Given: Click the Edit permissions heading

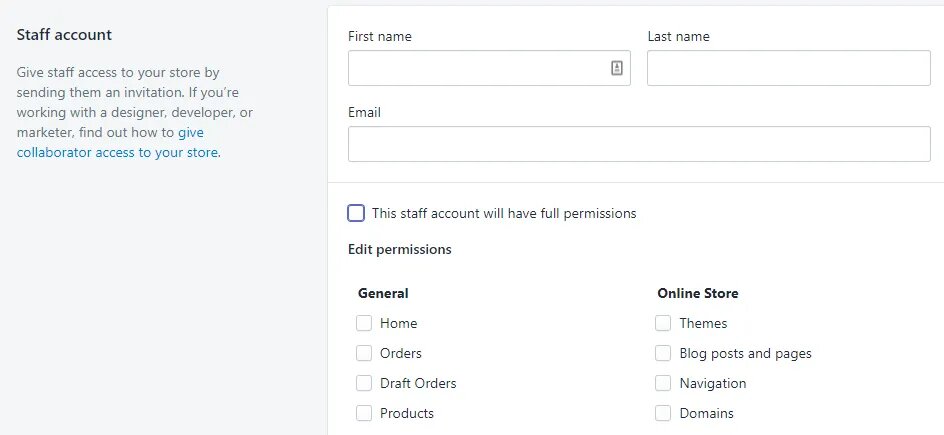Looking at the screenshot, I should pyautogui.click(x=399, y=249).
